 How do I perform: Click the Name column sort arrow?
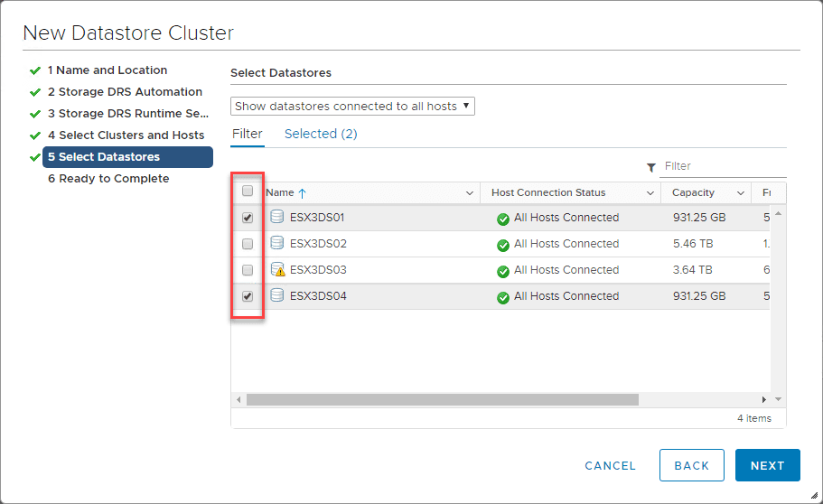[303, 193]
